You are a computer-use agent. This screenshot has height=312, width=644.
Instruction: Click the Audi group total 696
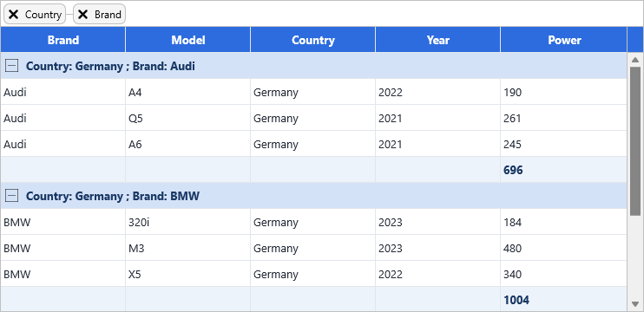click(513, 170)
